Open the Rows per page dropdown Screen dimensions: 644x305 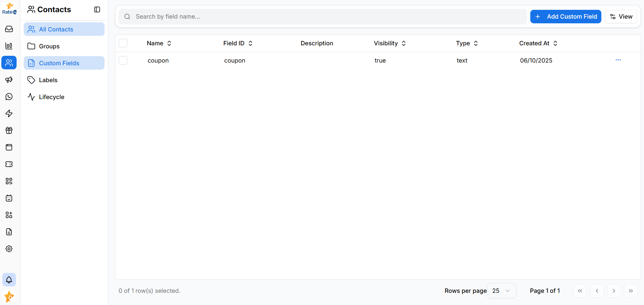[x=502, y=290]
